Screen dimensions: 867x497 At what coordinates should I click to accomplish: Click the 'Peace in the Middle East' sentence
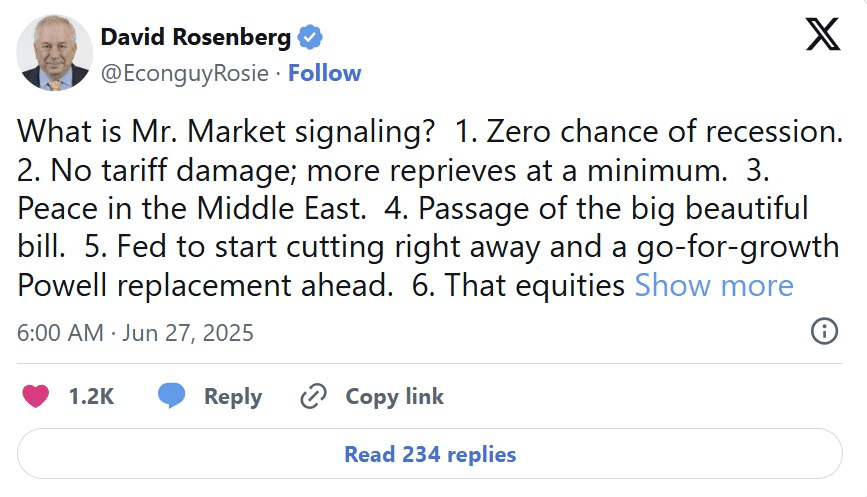click(192, 209)
